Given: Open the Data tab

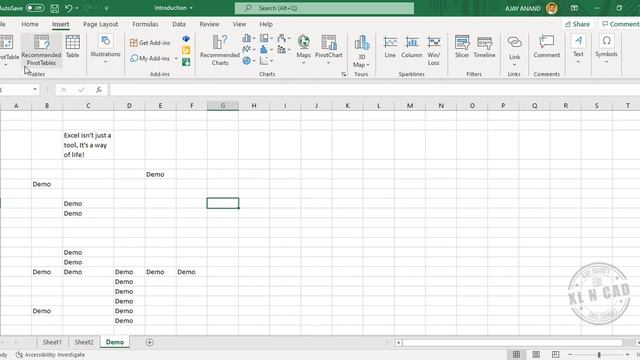Looking at the screenshot, I should (179, 24).
